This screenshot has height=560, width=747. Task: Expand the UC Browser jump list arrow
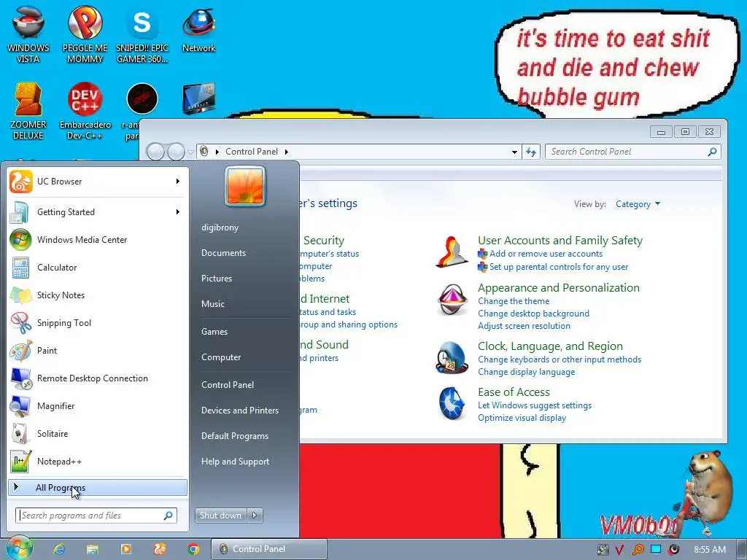[178, 182]
